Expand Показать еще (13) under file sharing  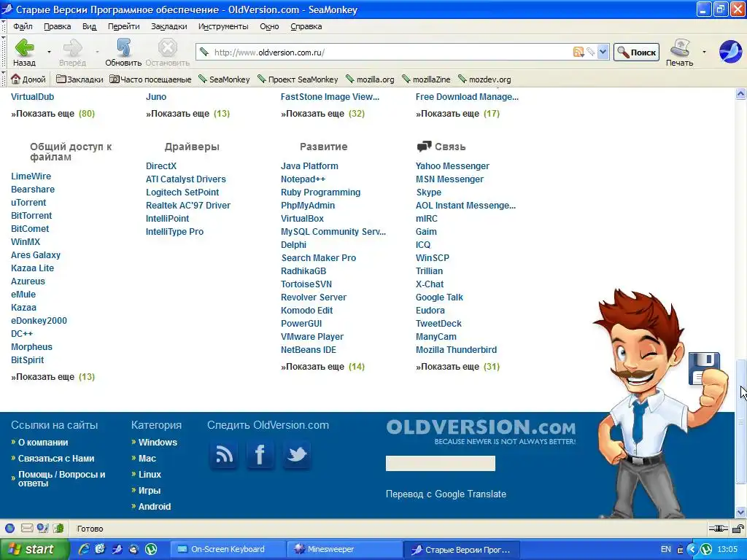point(53,377)
